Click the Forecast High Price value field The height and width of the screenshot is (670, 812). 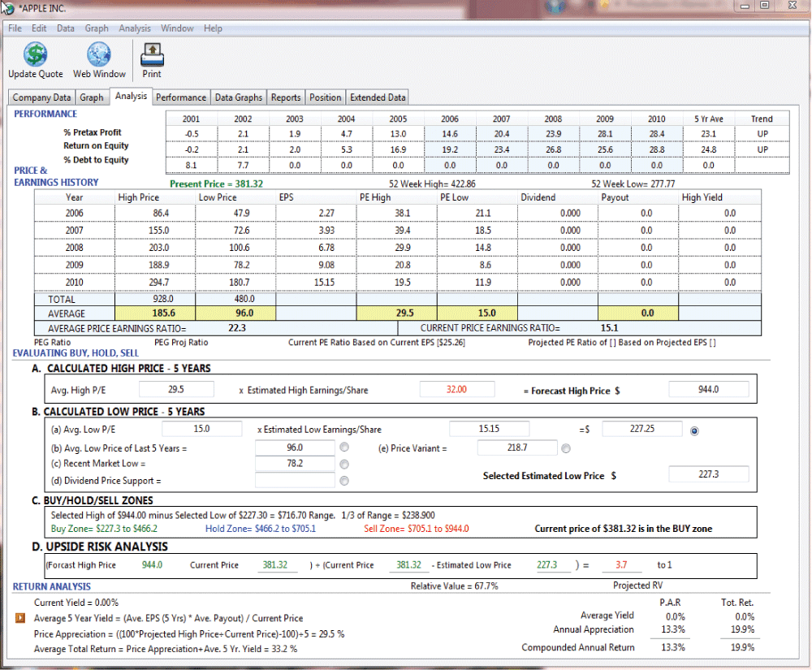(x=708, y=390)
